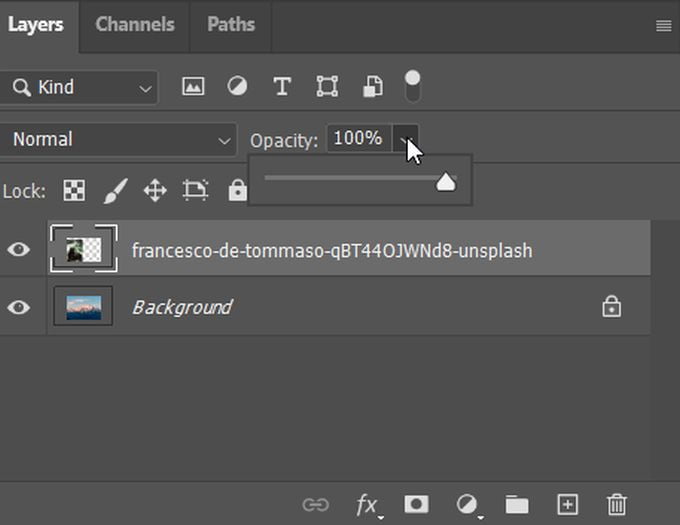Click the pixel layer filter icon
The width and height of the screenshot is (680, 525).
[x=193, y=86]
